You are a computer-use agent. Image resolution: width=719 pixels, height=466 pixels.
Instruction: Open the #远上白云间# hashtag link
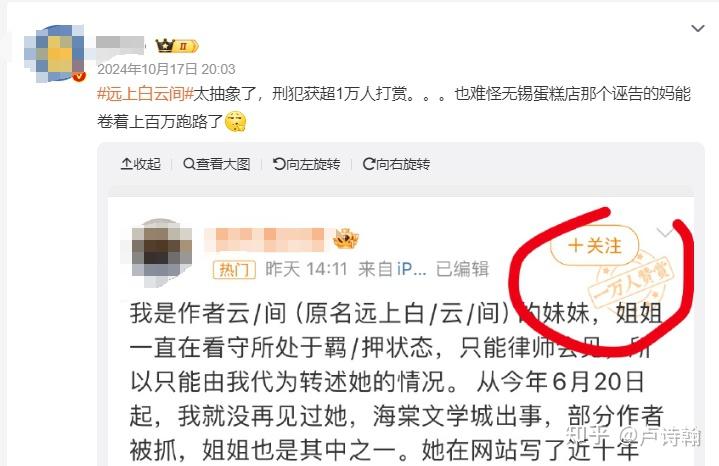point(145,94)
